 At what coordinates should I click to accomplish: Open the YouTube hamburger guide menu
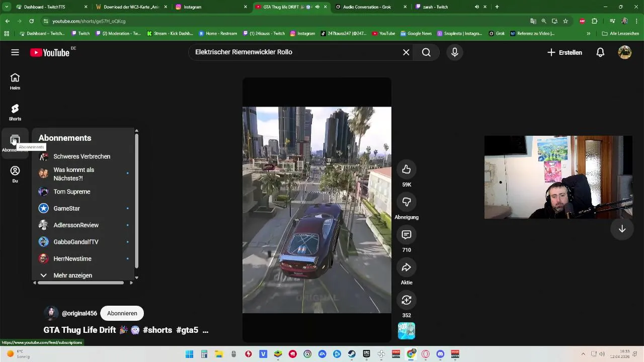15,52
